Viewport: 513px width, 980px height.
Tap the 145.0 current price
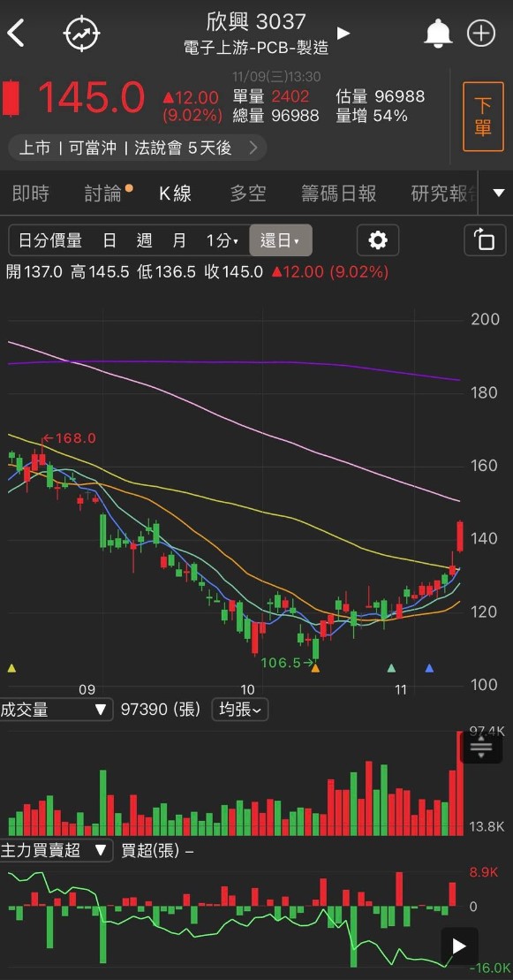click(x=91, y=97)
